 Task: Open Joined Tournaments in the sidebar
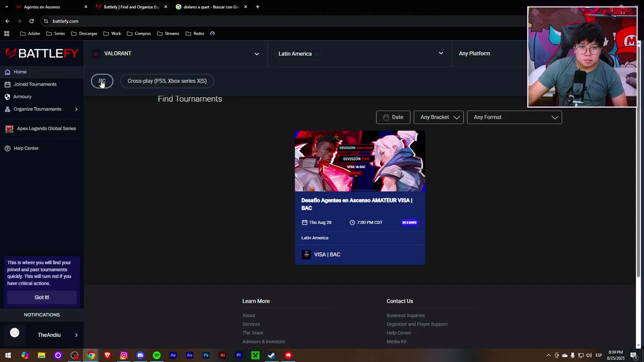click(42, 84)
